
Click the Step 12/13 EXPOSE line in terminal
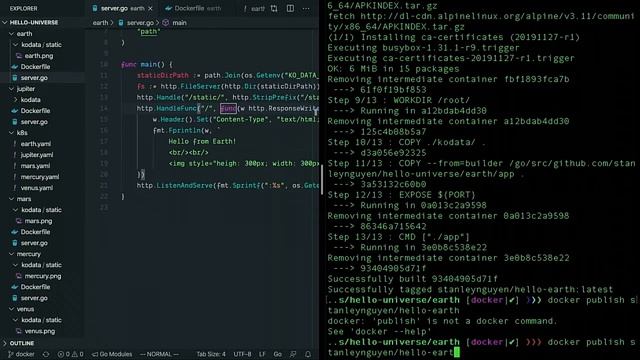click(x=401, y=195)
